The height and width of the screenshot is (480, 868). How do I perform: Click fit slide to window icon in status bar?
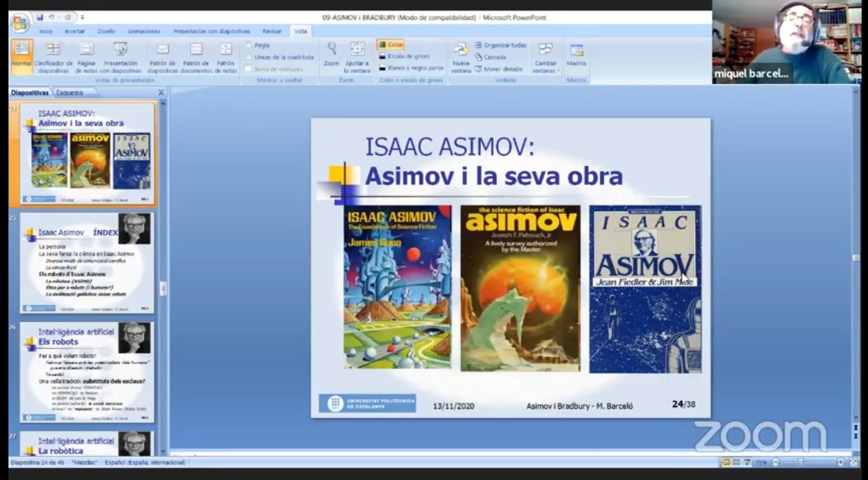click(x=852, y=462)
